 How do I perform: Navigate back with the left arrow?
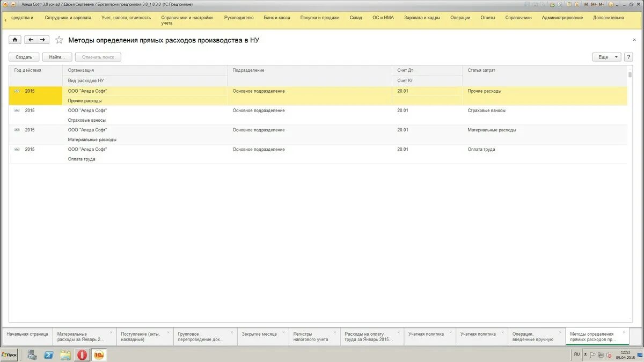tap(31, 40)
